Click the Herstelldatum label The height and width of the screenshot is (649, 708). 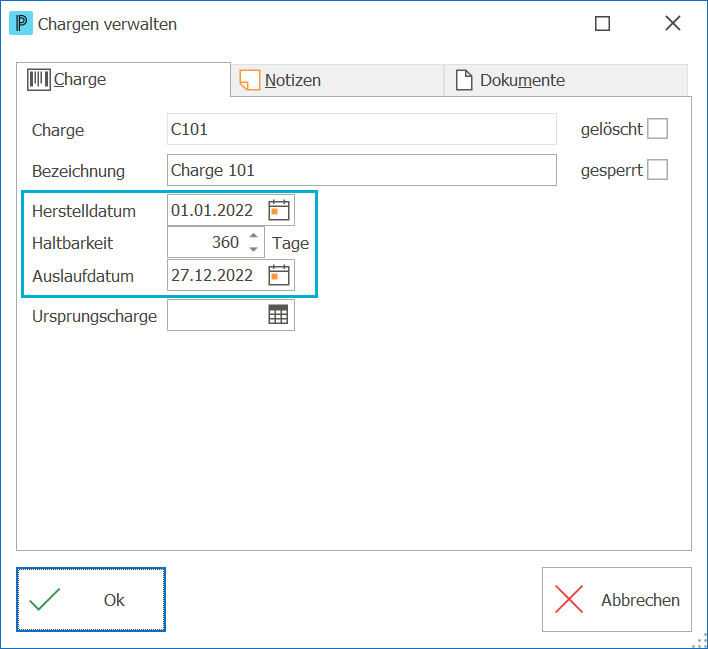pos(84,211)
